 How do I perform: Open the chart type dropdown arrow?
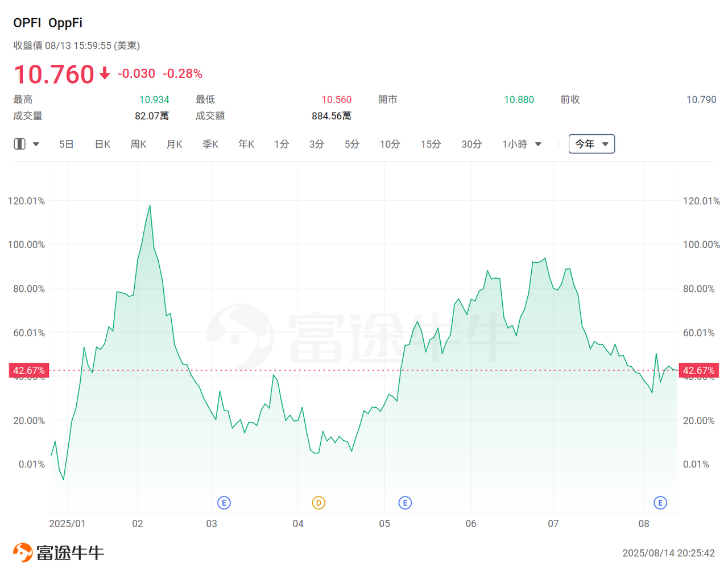35,144
